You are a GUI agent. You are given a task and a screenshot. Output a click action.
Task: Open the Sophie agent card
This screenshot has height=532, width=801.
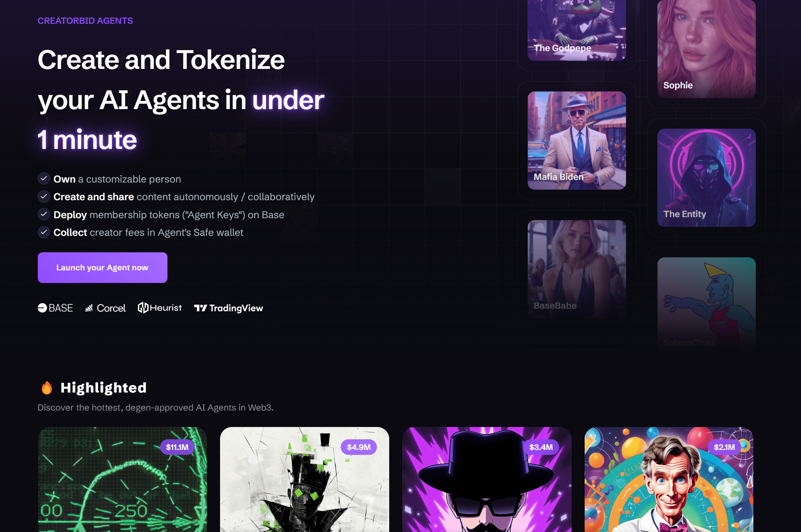pos(707,49)
